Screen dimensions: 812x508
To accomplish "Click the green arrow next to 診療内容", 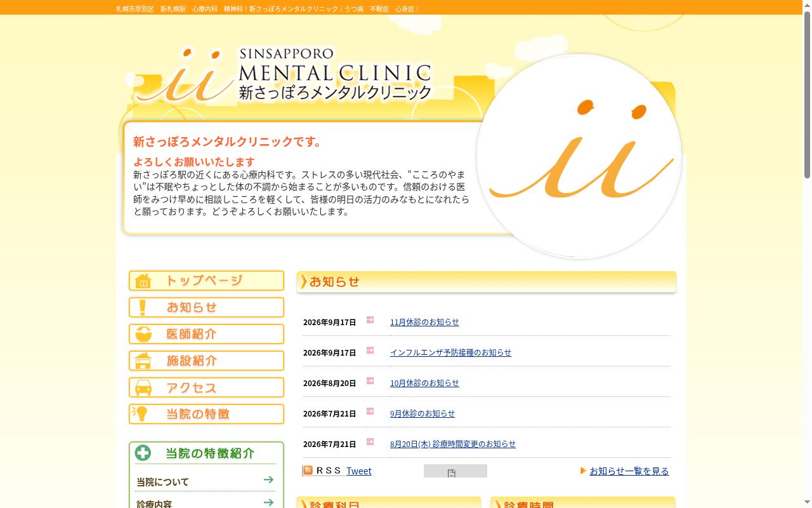I will tap(268, 502).
